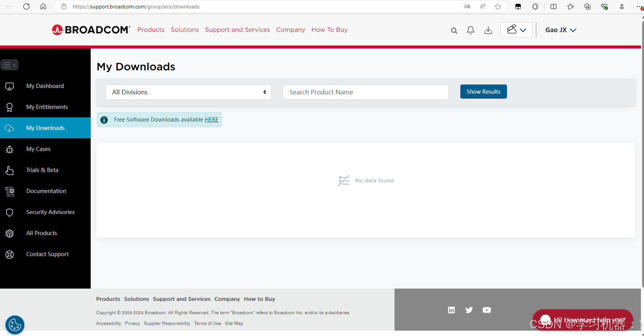Click the My Dashboard icon
Screen dimensions: 644x336
click(x=10, y=86)
